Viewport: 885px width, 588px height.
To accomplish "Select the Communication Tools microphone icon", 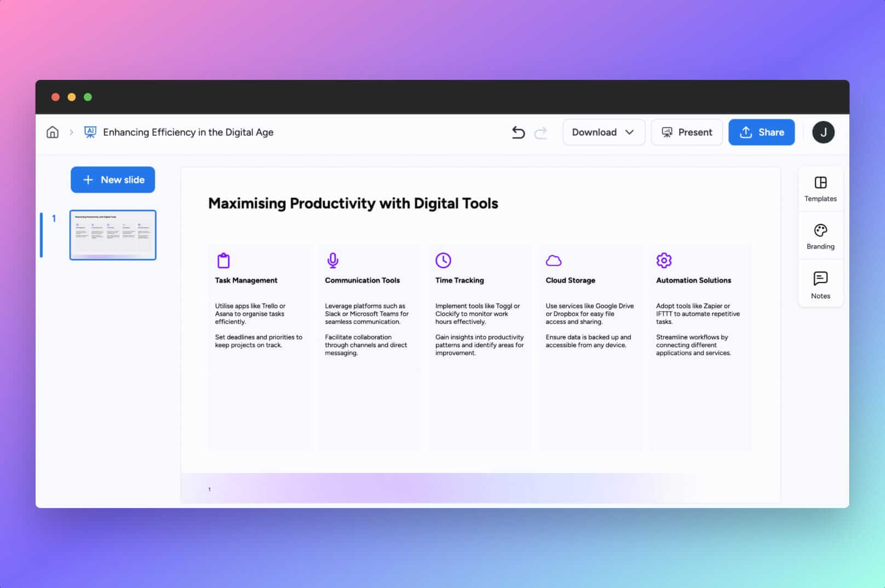I will pyautogui.click(x=333, y=261).
